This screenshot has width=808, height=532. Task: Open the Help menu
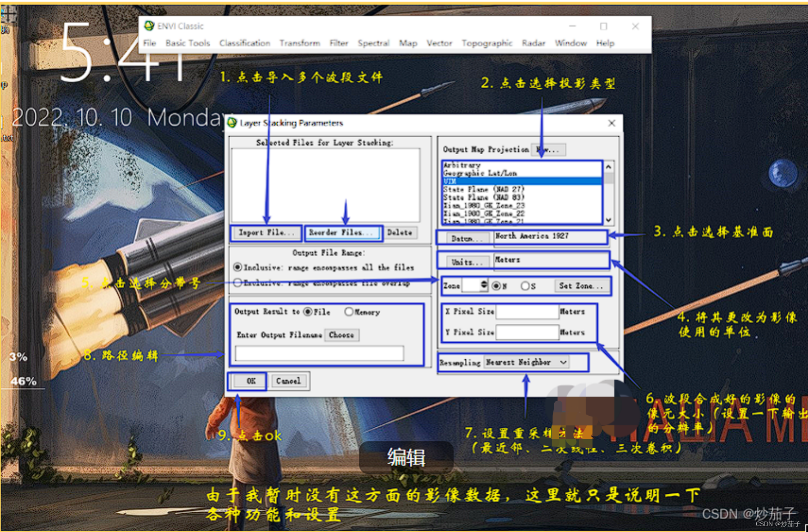click(x=605, y=43)
